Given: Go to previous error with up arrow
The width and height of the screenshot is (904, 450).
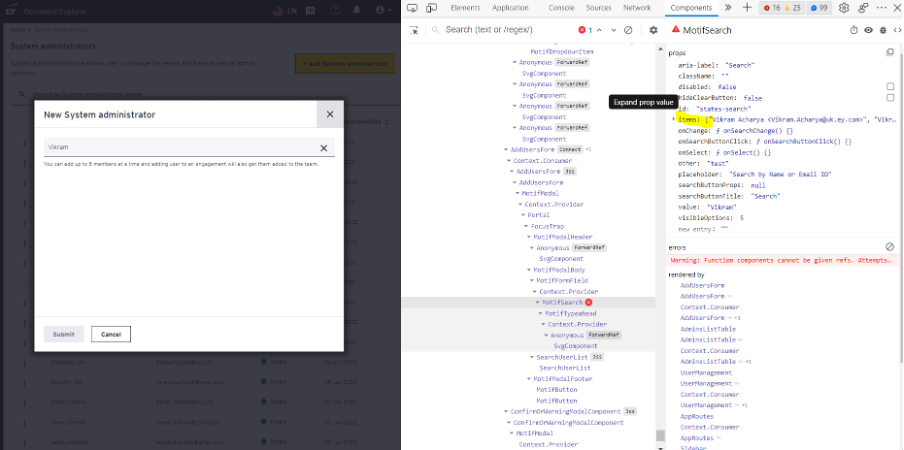Looking at the screenshot, I should [600, 30].
